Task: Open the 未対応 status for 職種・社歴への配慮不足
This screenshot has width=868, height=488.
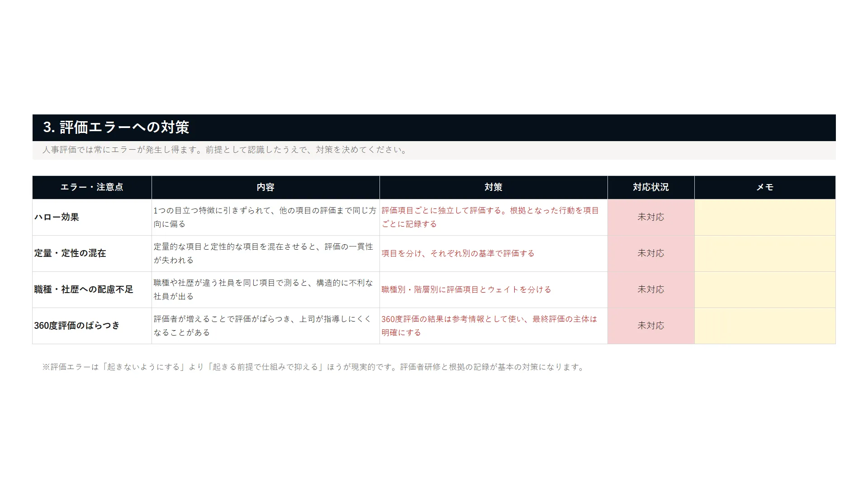Action: [651, 289]
